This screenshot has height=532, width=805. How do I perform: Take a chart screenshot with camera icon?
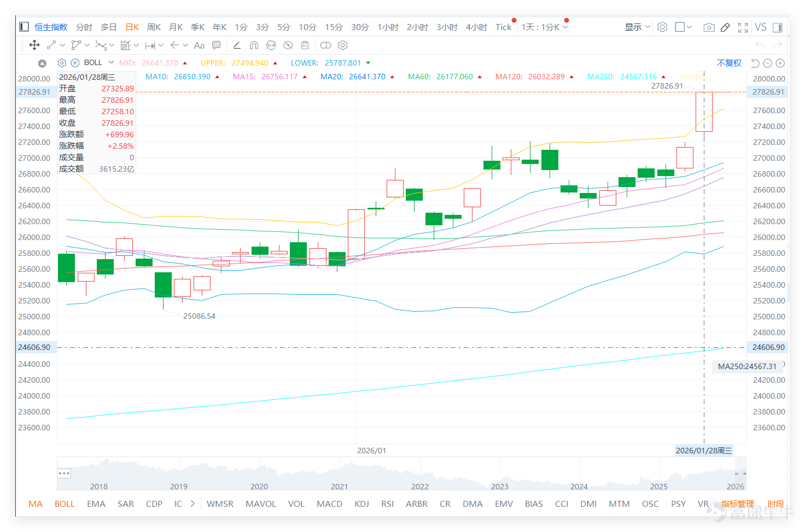click(709, 27)
